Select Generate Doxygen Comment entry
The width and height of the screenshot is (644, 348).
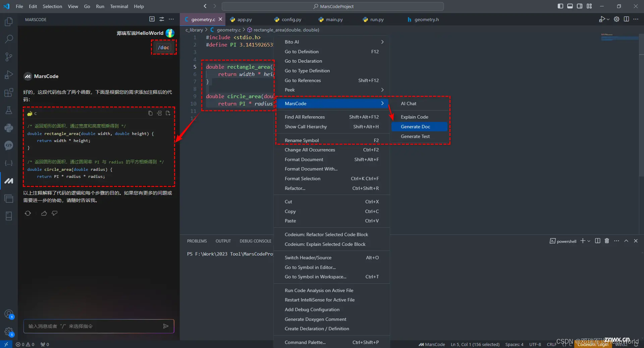click(332, 319)
